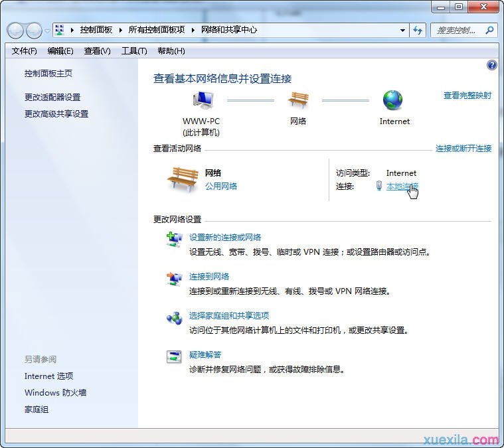504x448 pixels.
Task: Click the Internet globe icon
Action: tap(393, 100)
